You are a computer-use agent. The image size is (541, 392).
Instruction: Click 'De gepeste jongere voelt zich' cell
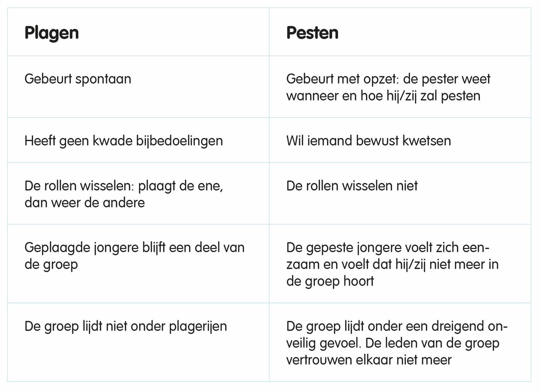[400, 264]
